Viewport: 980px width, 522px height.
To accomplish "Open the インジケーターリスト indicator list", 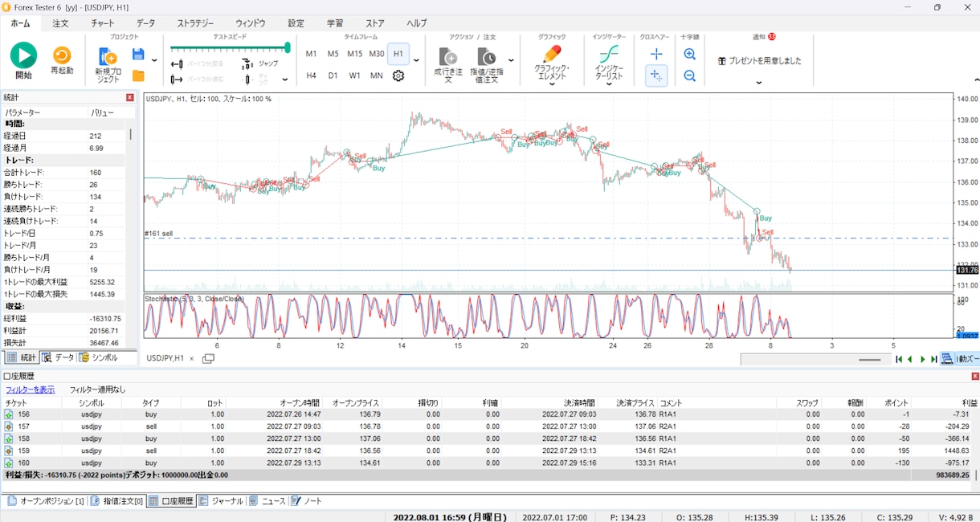I will (609, 64).
